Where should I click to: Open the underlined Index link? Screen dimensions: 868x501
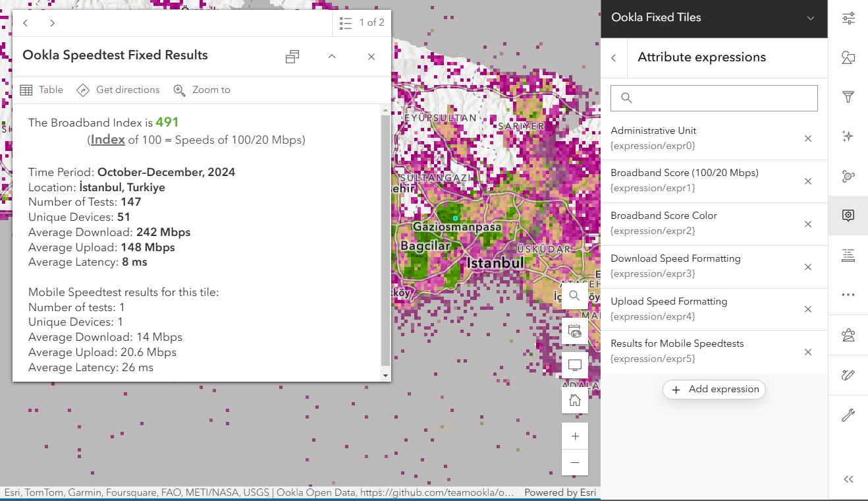[108, 140]
